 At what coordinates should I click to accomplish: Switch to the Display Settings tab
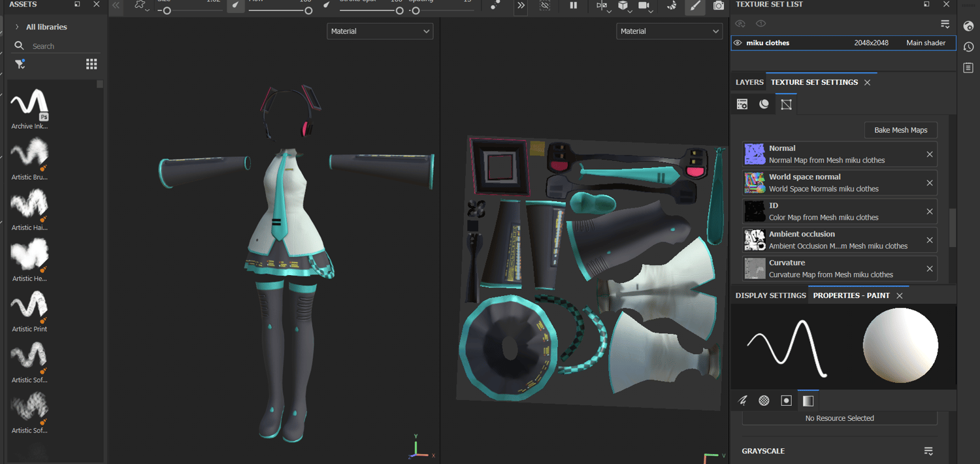coord(770,295)
